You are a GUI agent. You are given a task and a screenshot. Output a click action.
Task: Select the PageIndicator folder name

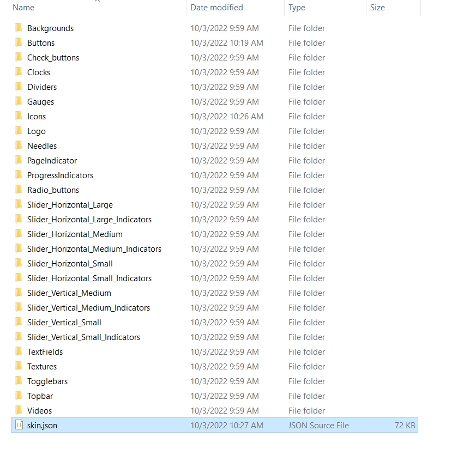pos(52,161)
